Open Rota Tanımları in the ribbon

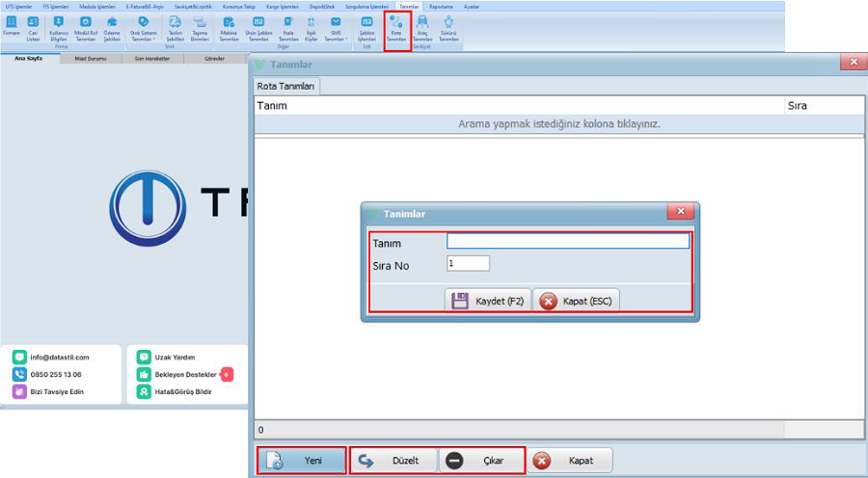[x=396, y=28]
